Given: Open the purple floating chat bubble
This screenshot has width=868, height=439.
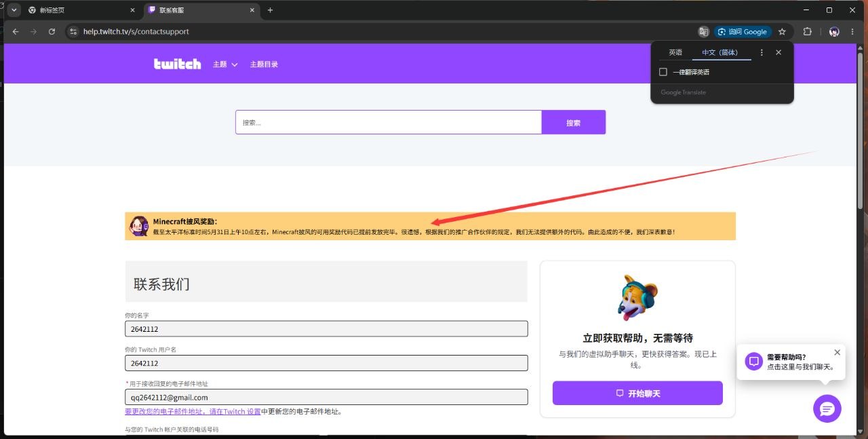Looking at the screenshot, I should click(x=827, y=408).
